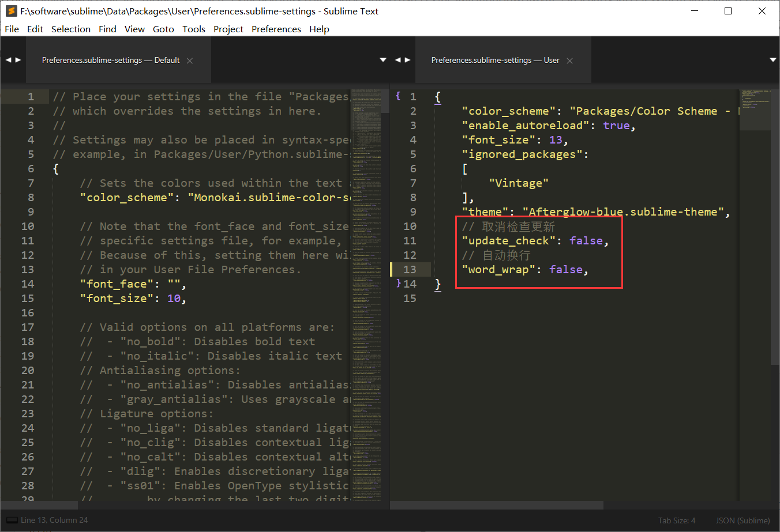Click the Sublime Text app icon in title bar
This screenshot has width=780, height=532.
coord(11,11)
